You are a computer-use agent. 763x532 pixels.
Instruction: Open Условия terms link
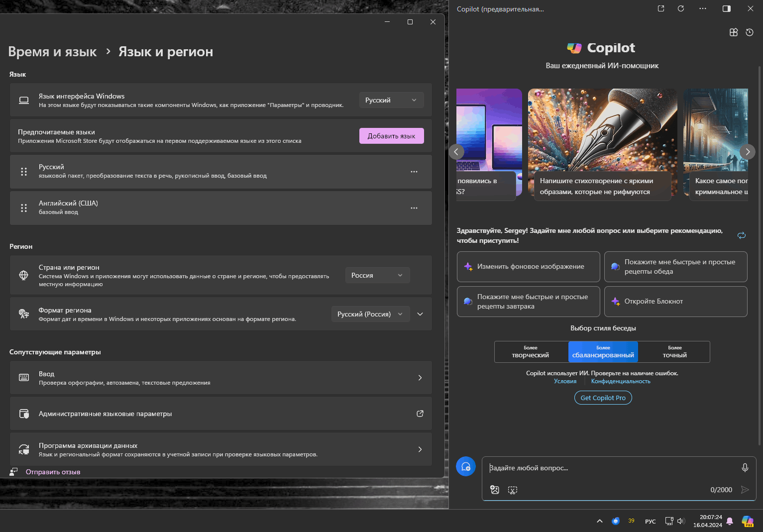565,381
